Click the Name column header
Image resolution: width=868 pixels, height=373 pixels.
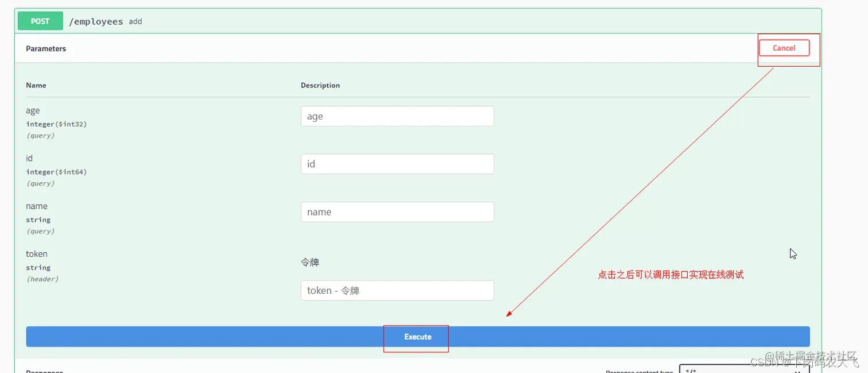pyautogui.click(x=36, y=85)
